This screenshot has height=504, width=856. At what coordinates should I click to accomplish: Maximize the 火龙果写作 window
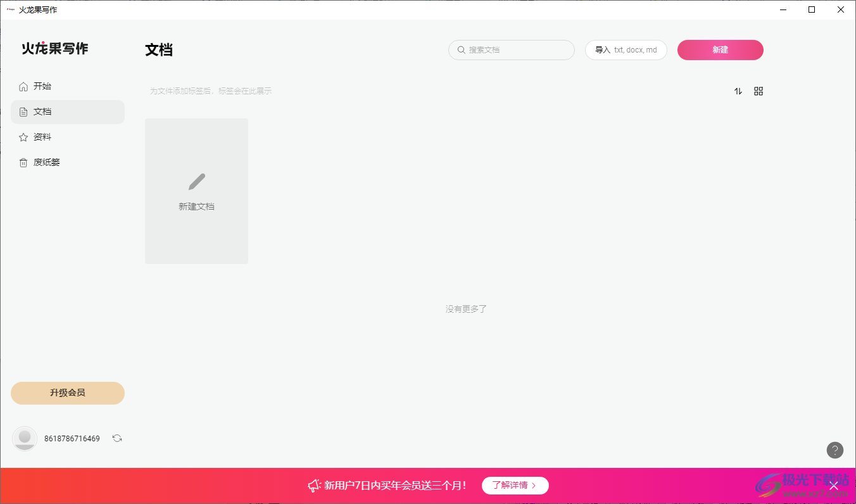812,9
